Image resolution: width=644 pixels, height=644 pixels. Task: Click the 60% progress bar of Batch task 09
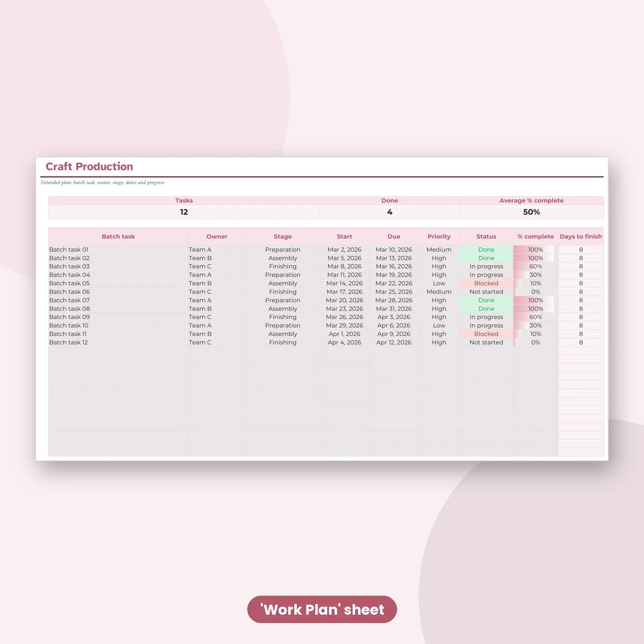coord(536,317)
